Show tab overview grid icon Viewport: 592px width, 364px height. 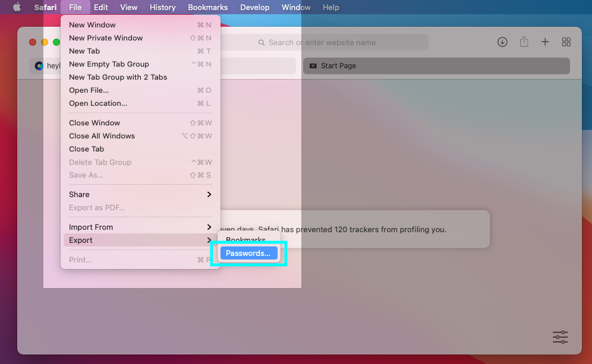point(566,42)
